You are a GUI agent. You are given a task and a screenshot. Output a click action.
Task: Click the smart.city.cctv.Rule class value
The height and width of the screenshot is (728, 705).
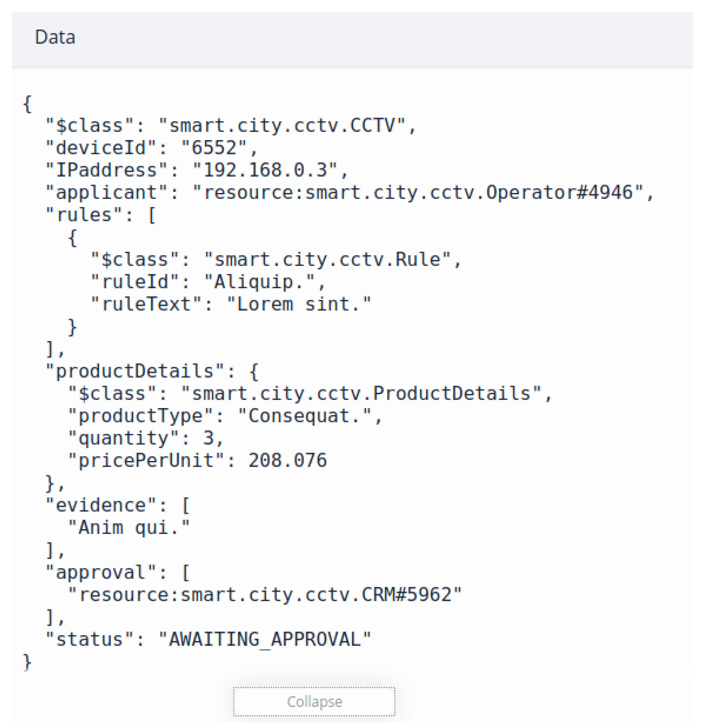[328, 260]
